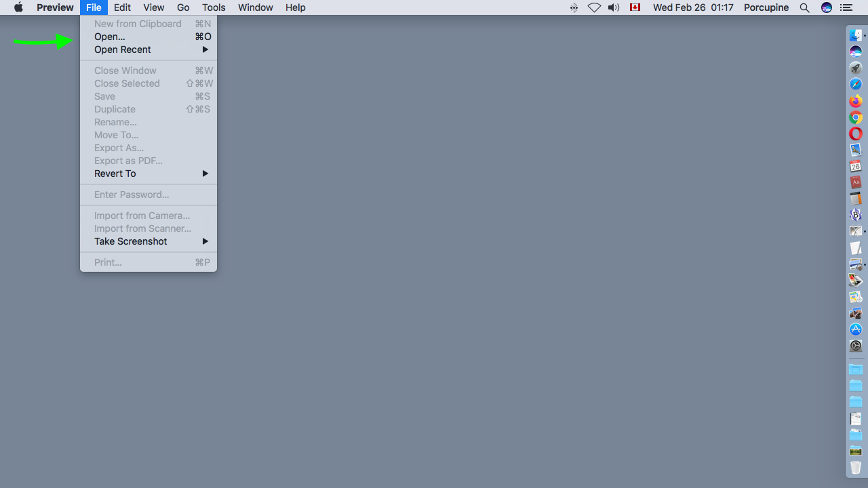Launch Google Chrome from the Dock
Viewport: 868px width, 488px height.
tap(856, 117)
